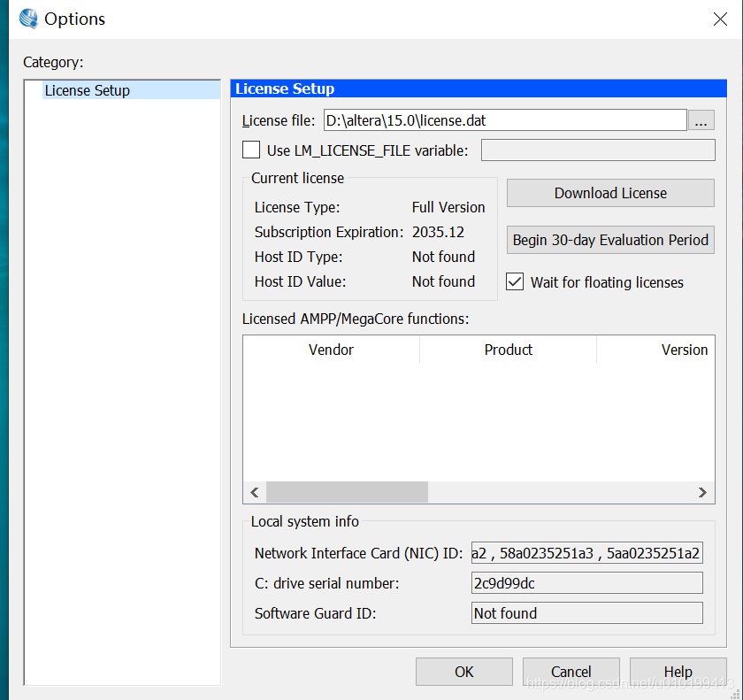Click the LM_LICENSE_FILE variable text field
Screen dimensions: 743x700
click(x=598, y=150)
